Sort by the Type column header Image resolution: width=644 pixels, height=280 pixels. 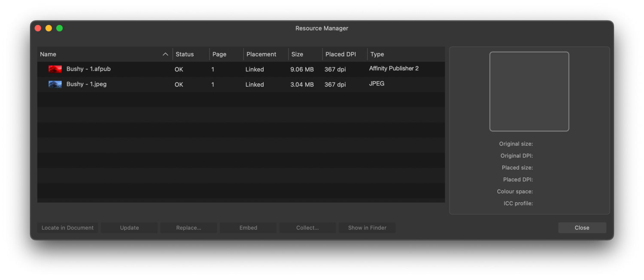pos(377,55)
